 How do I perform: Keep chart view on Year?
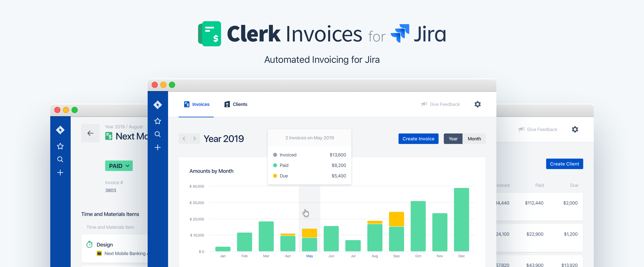coord(453,138)
